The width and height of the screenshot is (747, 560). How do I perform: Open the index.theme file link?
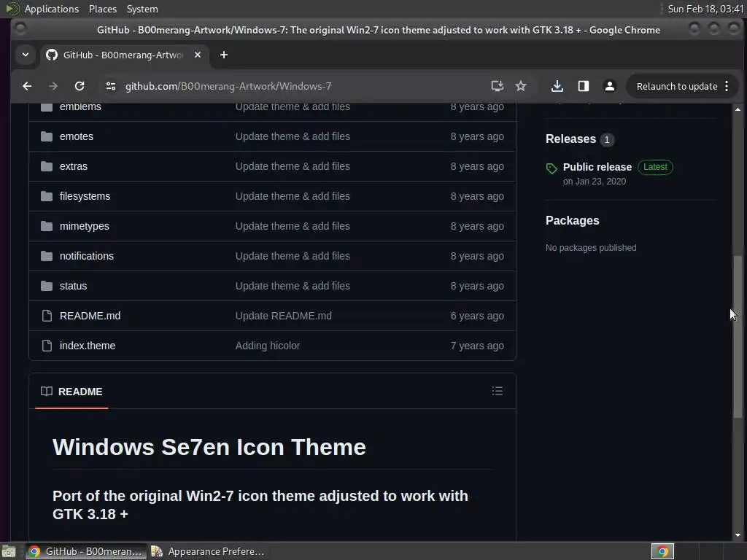(x=88, y=346)
